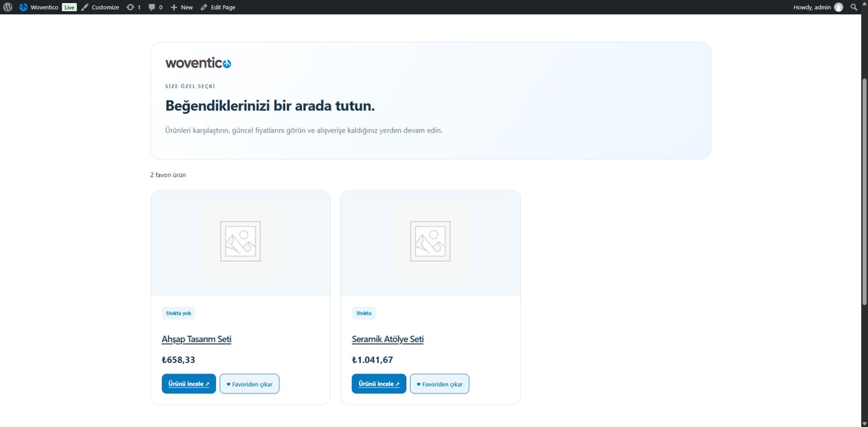Click the Beğendiklerinizi bir arada tutun heading
868x427 pixels.
click(x=270, y=106)
